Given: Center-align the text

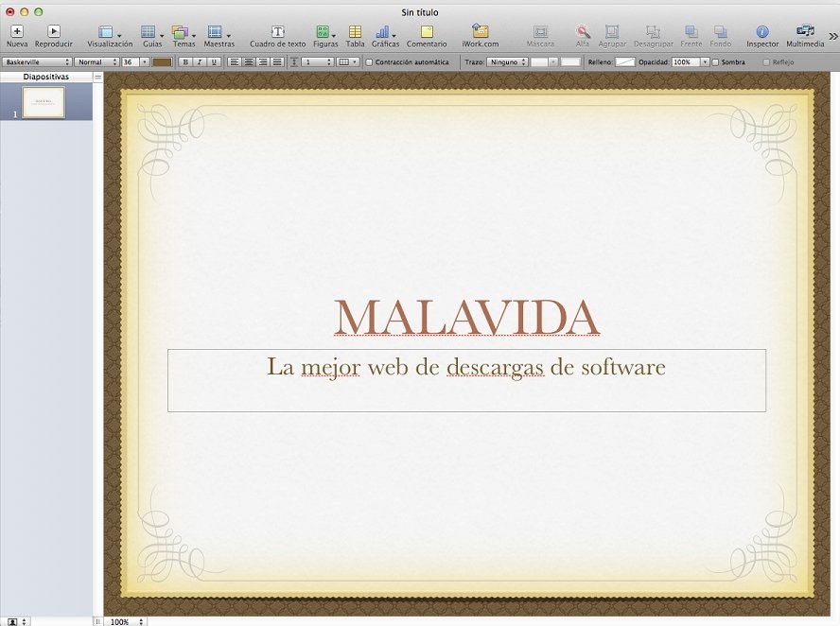Looking at the screenshot, I should point(249,62).
